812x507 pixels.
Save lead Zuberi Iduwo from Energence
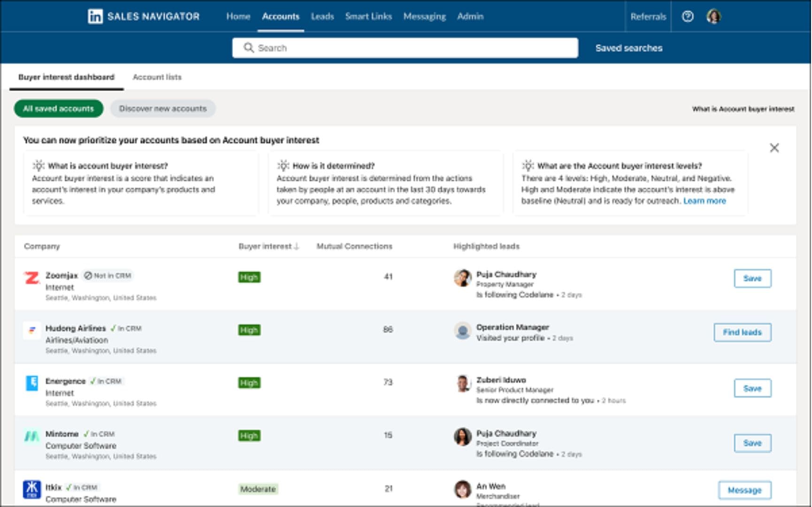[752, 388]
